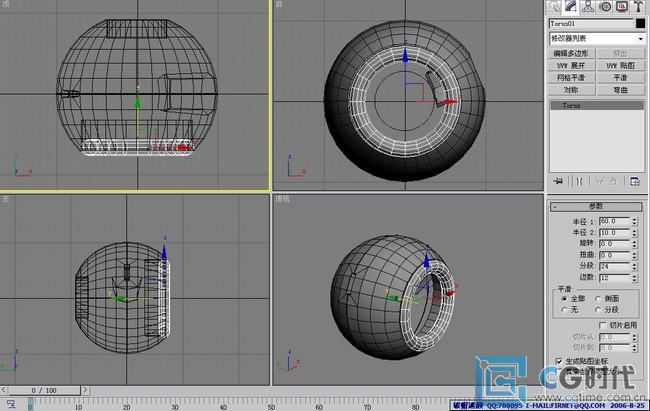The height and width of the screenshot is (411, 650).
Task: Open the object color swatch
Action: tap(640, 24)
